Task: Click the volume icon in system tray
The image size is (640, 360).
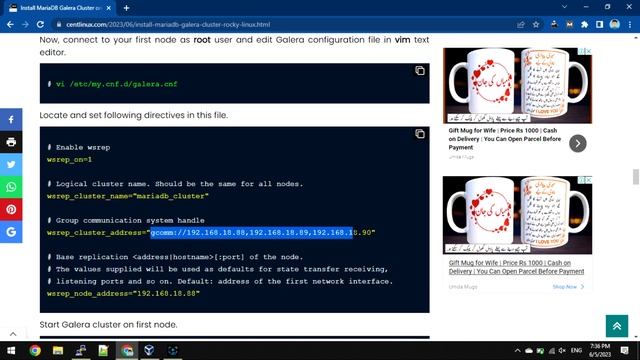Action: [562, 351]
